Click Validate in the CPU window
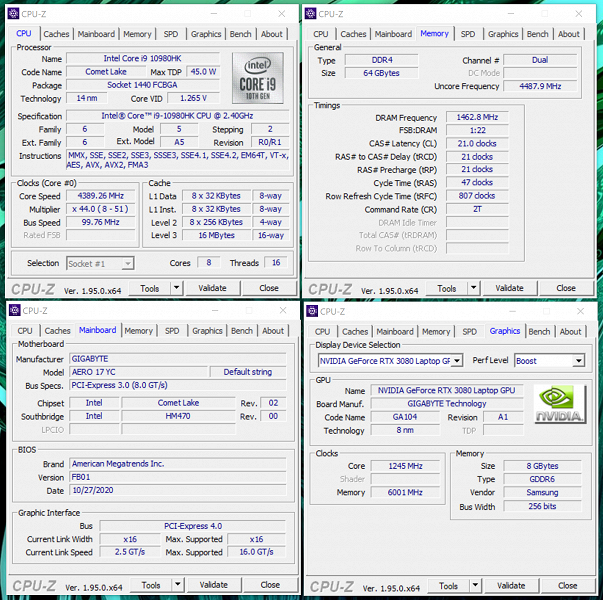The image size is (603, 600). click(x=212, y=288)
